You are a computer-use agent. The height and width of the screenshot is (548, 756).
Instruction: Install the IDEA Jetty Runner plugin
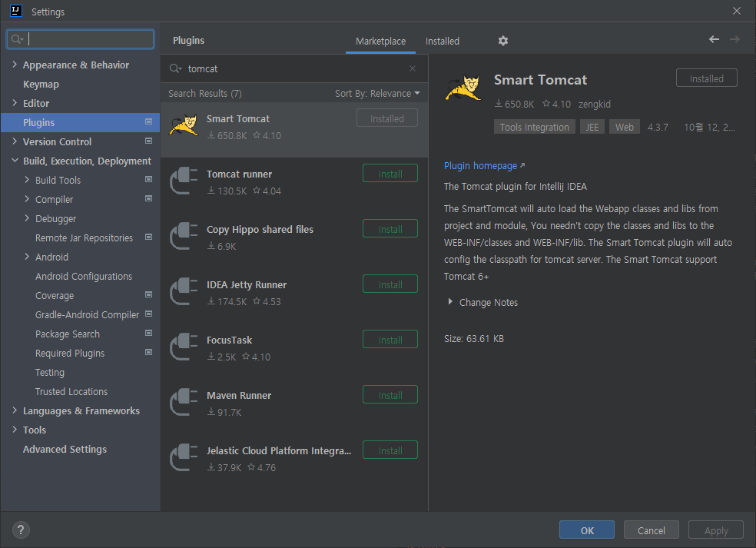[390, 284]
